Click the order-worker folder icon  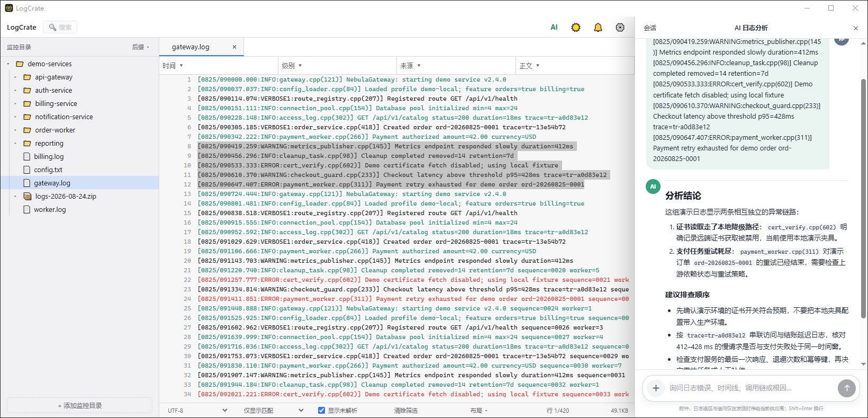click(x=28, y=130)
